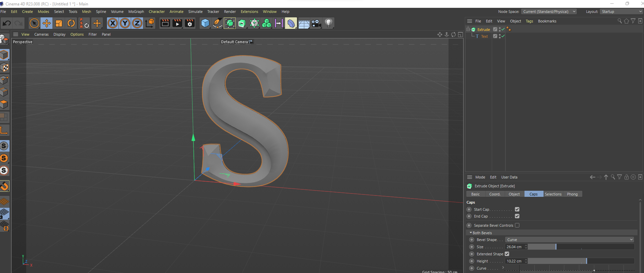This screenshot has width=644, height=273.
Task: Open the Bevel Shape Curve dropdown
Action: 570,240
